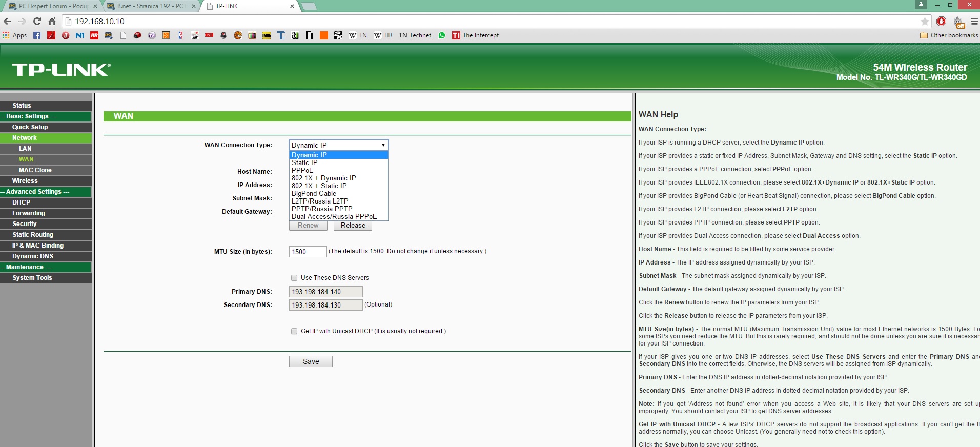This screenshot has width=980, height=447.
Task: Click the Facebook bookmark icon
Action: click(37, 35)
